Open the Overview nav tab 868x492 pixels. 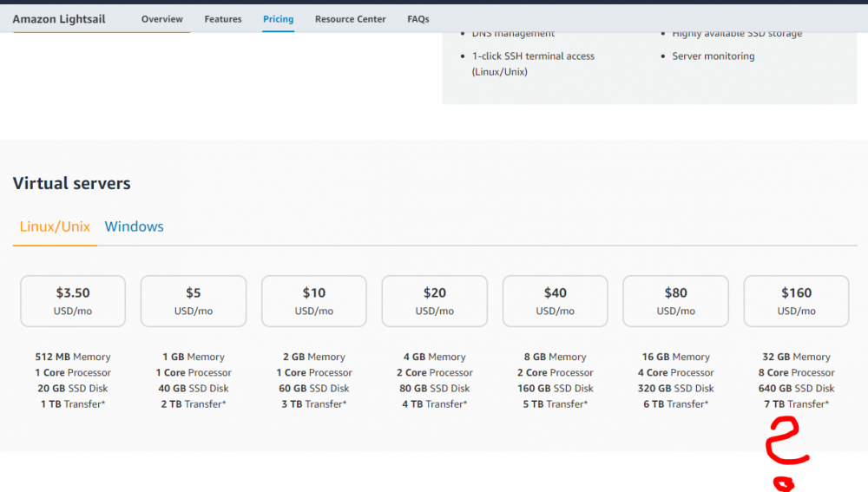click(161, 19)
